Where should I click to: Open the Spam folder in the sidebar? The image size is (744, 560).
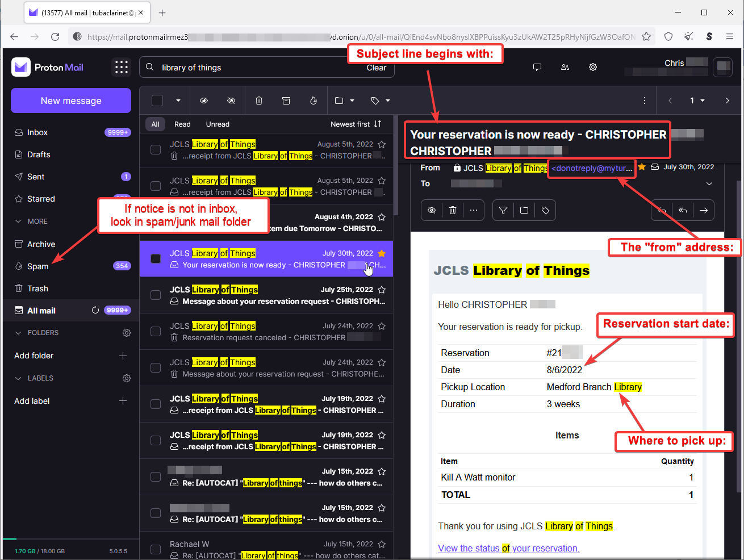tap(38, 266)
